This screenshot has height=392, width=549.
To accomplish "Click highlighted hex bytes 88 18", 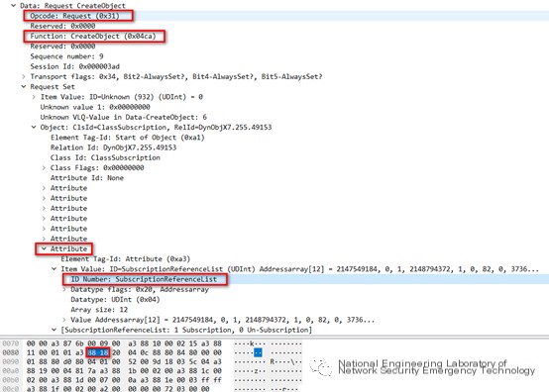I will tap(98, 352).
